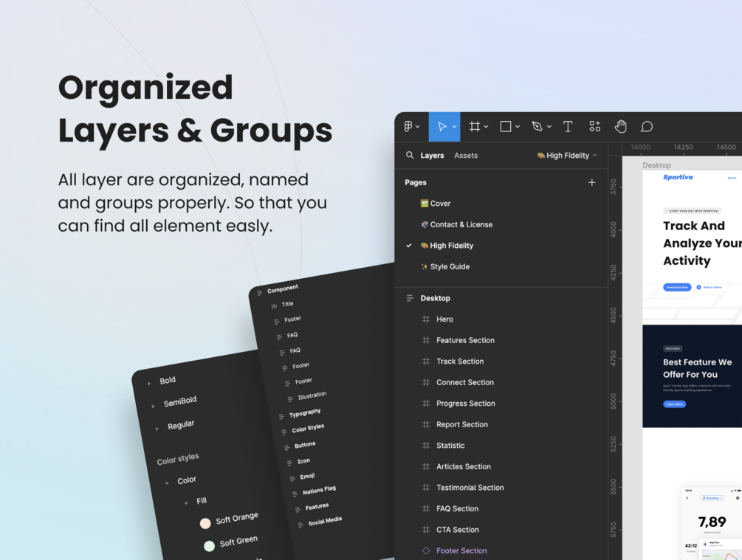Select the Hand tool
This screenshot has width=742, height=560.
point(620,126)
